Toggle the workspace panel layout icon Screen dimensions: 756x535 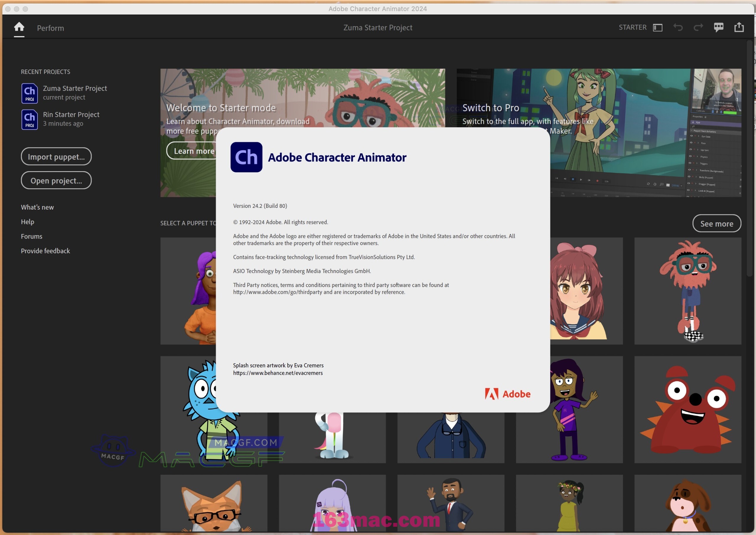pos(657,28)
